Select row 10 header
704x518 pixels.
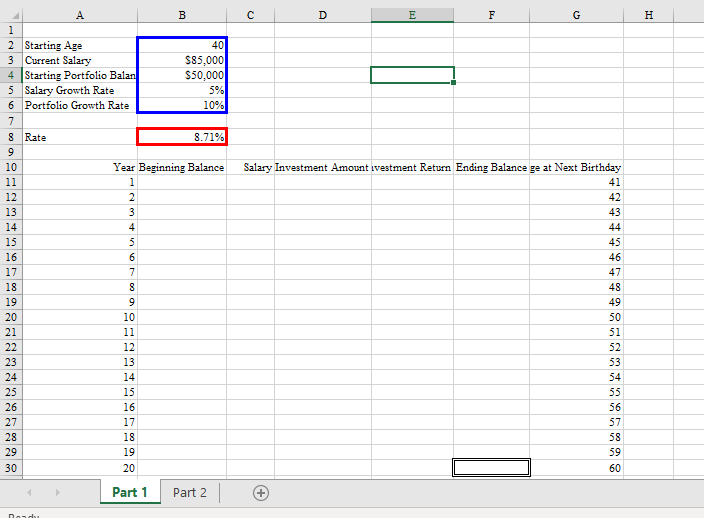(11, 167)
